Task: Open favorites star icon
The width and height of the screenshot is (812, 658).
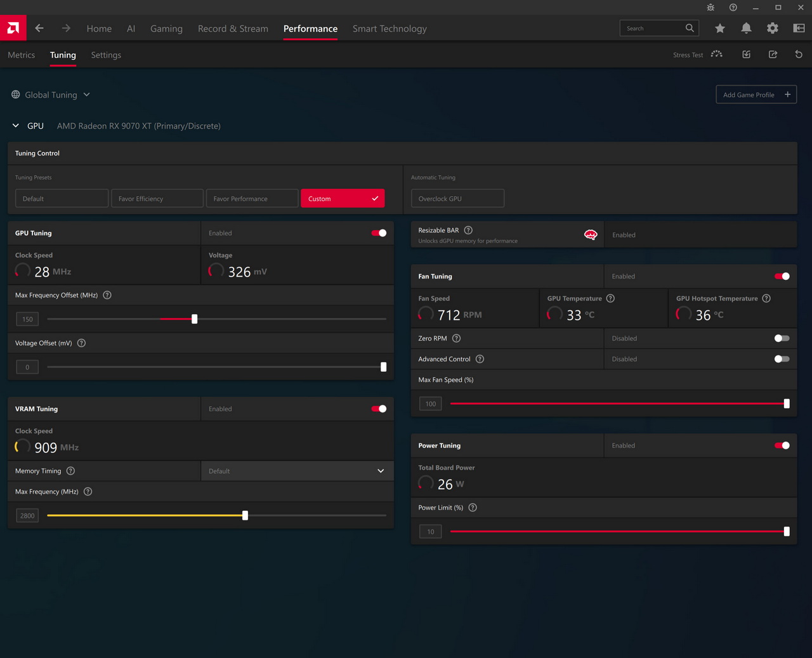Action: (x=720, y=28)
